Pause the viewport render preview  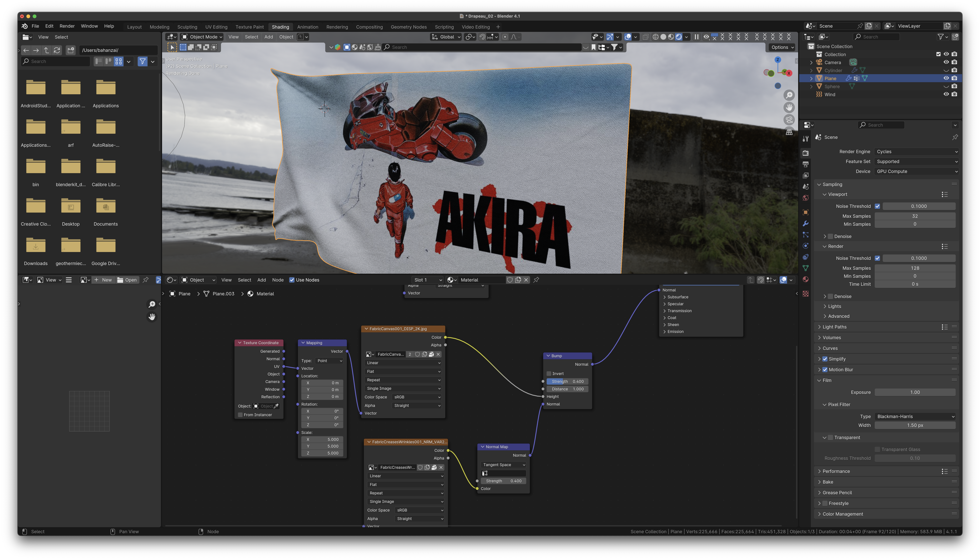[696, 37]
